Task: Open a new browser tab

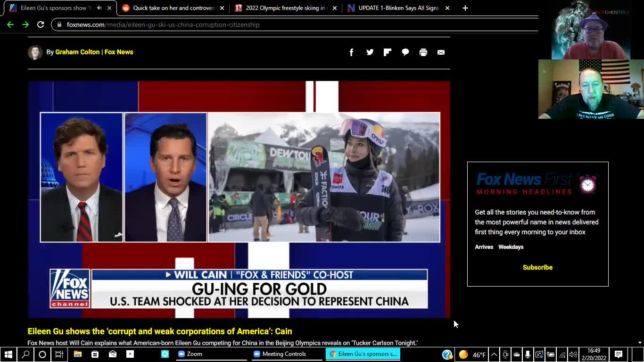Action: pos(465,8)
